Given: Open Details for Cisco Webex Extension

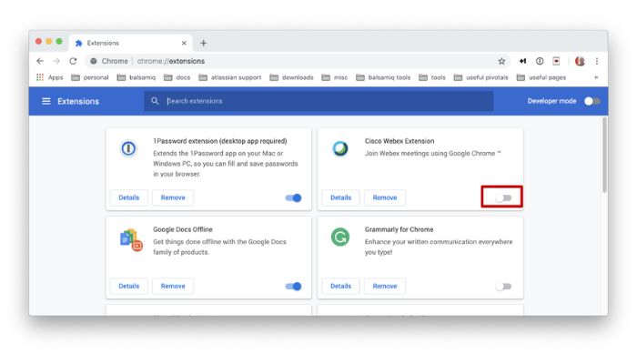Looking at the screenshot, I should coord(340,197).
